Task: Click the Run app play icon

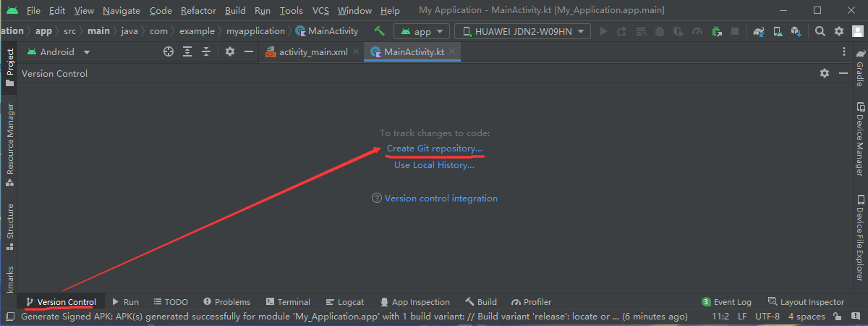Action: click(603, 31)
